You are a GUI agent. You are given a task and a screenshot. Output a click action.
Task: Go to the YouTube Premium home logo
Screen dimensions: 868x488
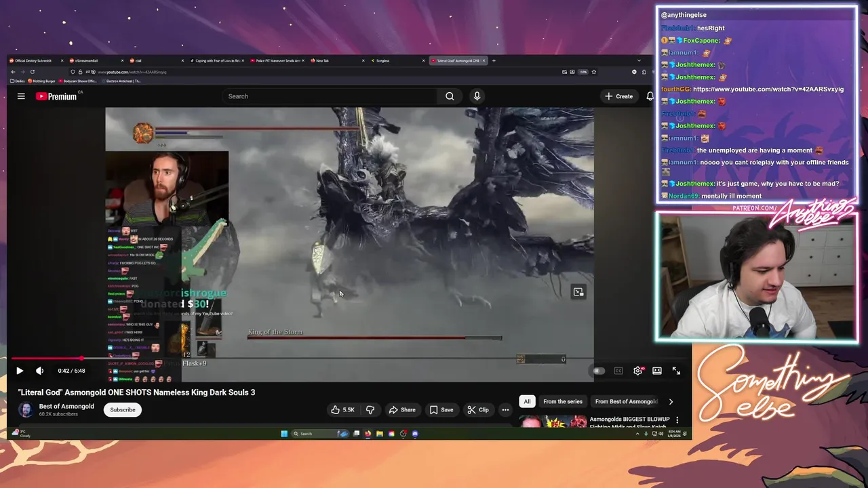pyautogui.click(x=57, y=96)
